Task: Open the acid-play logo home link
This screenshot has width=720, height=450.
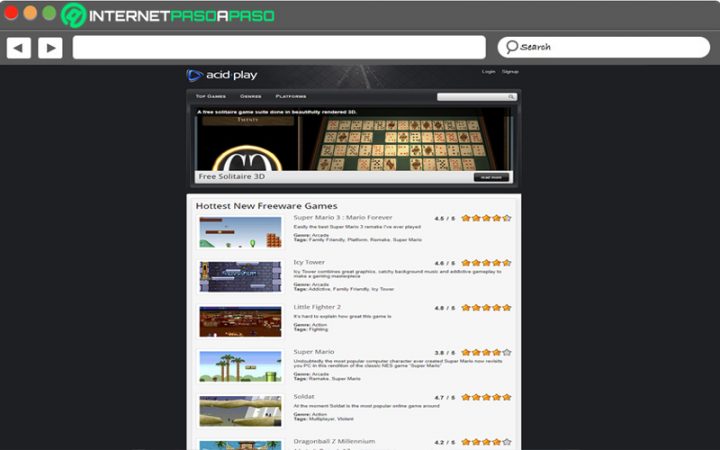Action: pyautogui.click(x=222, y=75)
